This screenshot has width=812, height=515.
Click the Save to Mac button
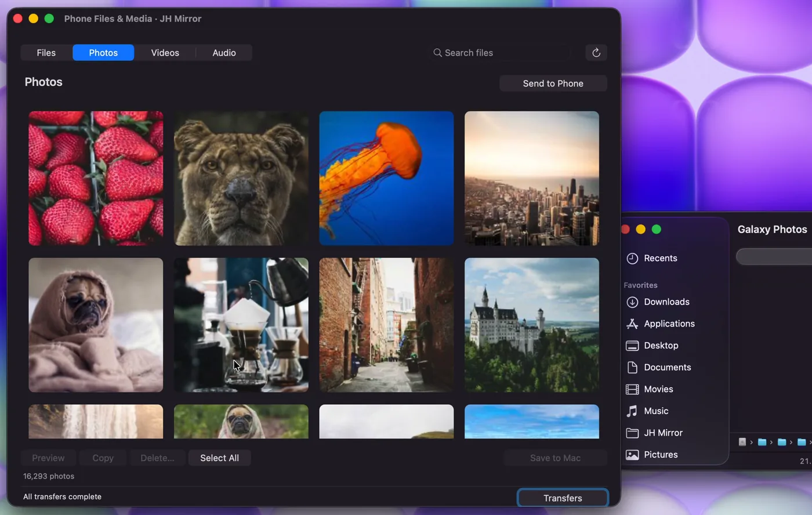[x=555, y=458]
